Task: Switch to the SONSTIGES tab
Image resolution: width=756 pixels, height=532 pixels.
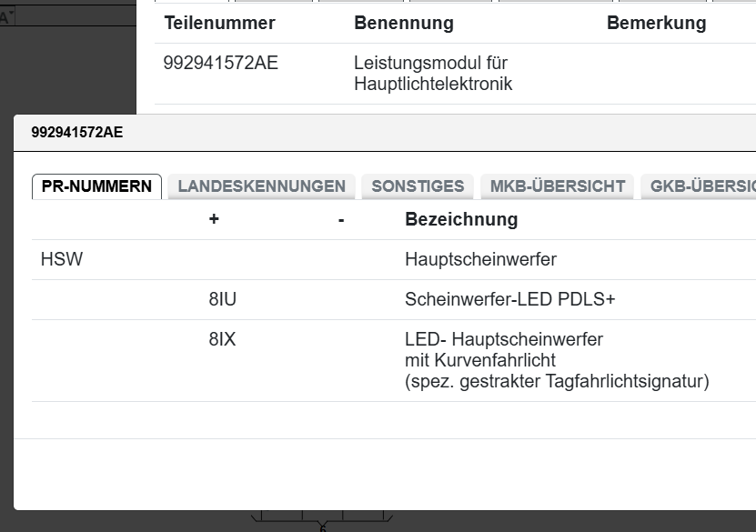Action: [417, 186]
